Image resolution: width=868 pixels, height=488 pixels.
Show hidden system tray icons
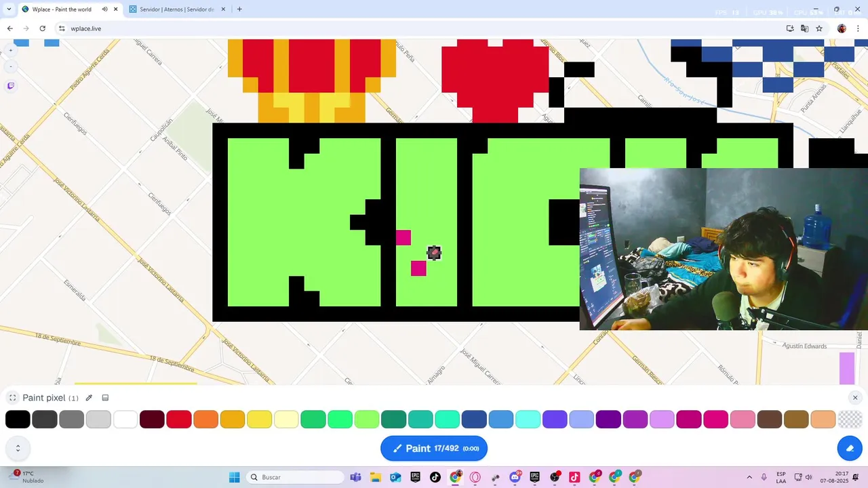(749, 477)
